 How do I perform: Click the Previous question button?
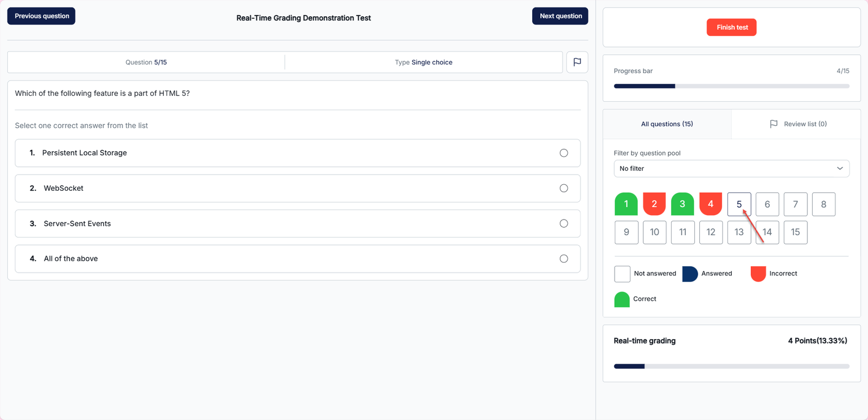click(41, 16)
